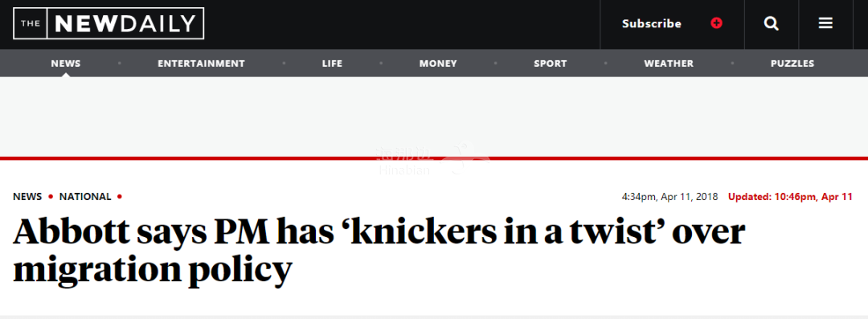Click the Hinabian watermark logo
The width and height of the screenshot is (868, 319).
click(x=432, y=159)
